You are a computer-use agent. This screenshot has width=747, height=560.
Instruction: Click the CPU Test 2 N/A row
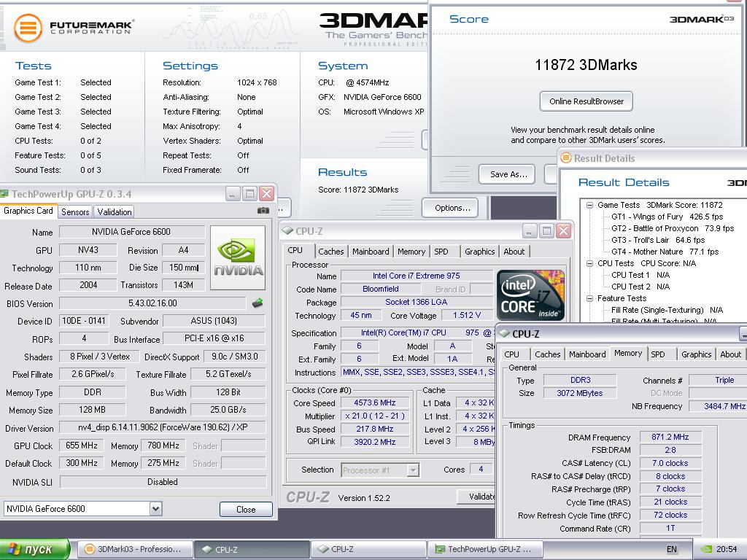(x=640, y=287)
